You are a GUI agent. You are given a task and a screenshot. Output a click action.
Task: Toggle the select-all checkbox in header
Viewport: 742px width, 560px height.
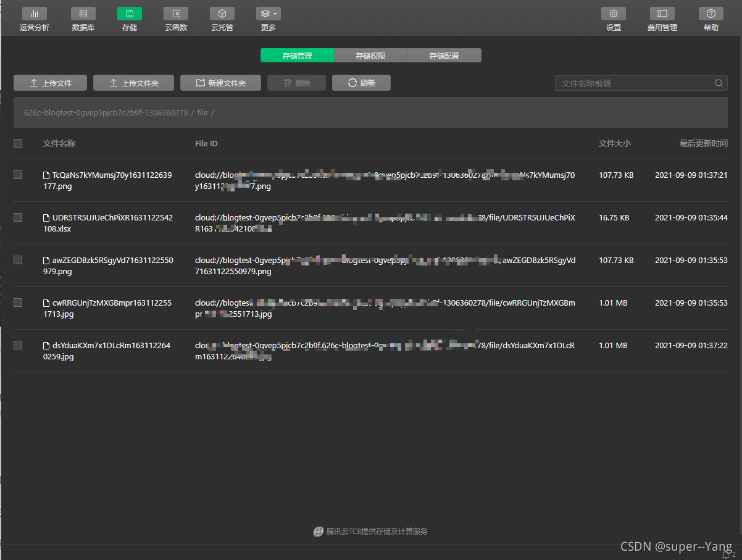tap(18, 143)
